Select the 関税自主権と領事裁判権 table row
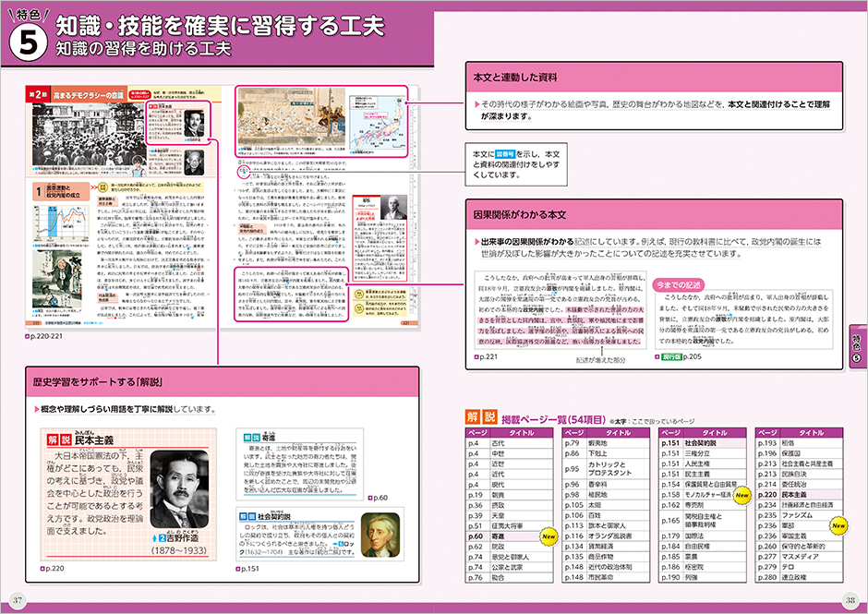Screen dimensions: 868x614 click(x=702, y=521)
